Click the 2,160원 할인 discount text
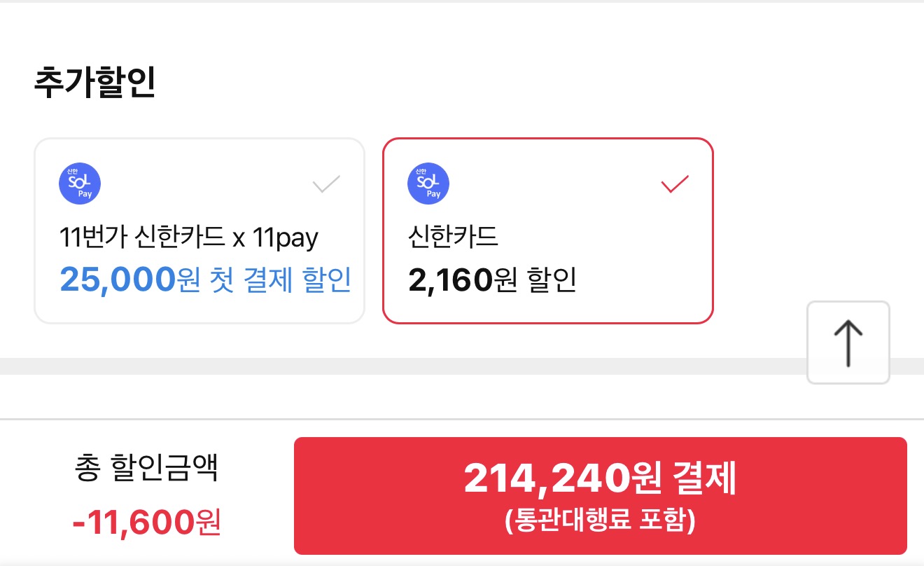 tap(491, 280)
